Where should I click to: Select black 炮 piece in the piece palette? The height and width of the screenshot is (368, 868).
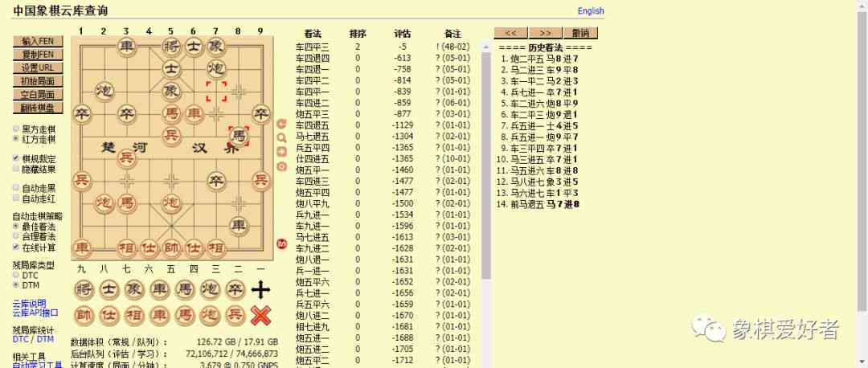211,289
